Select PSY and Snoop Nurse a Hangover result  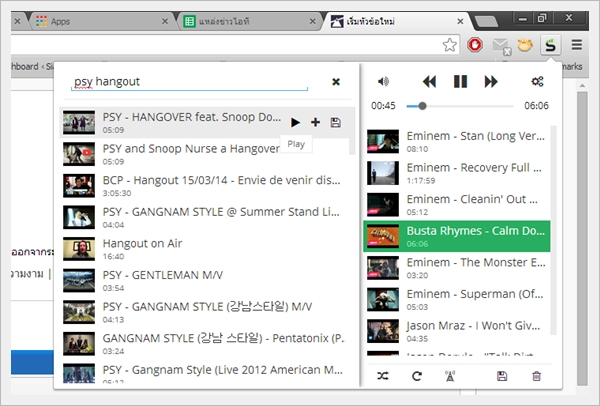(x=205, y=154)
